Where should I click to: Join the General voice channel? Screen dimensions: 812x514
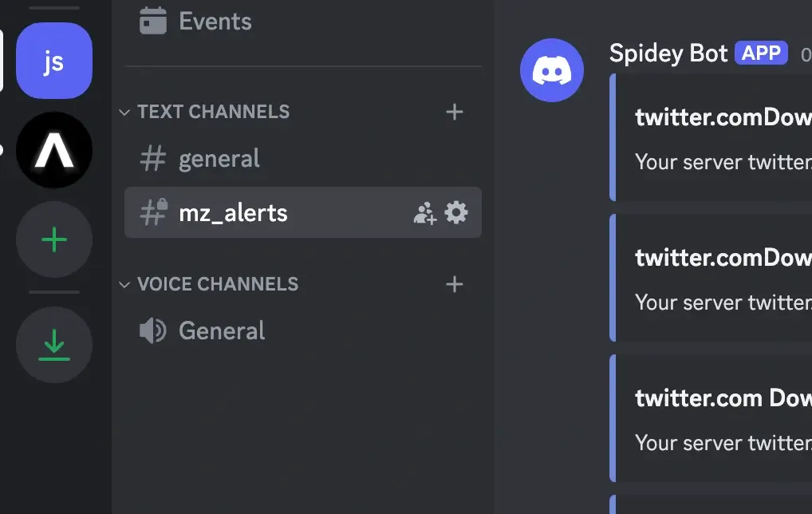click(222, 330)
